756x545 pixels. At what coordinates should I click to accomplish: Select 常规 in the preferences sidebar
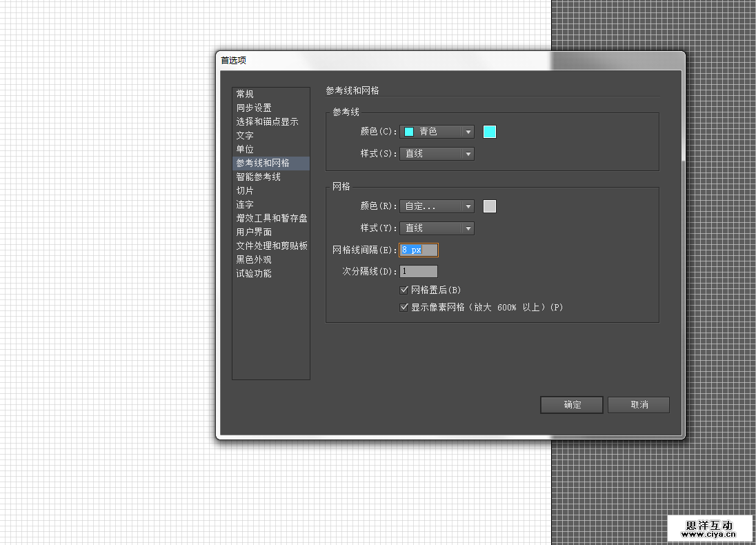tap(246, 94)
